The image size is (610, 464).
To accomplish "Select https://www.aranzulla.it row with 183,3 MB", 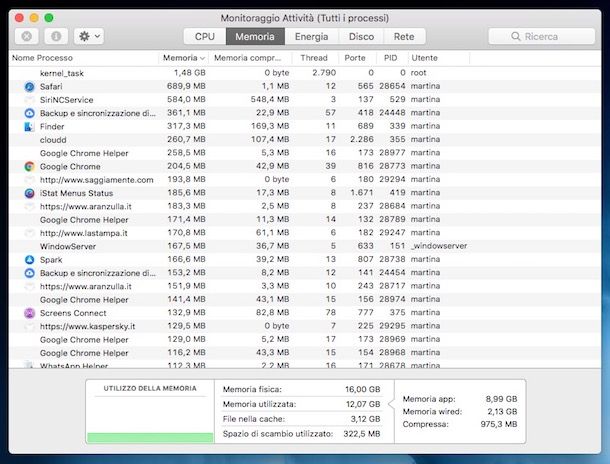I will coord(305,206).
